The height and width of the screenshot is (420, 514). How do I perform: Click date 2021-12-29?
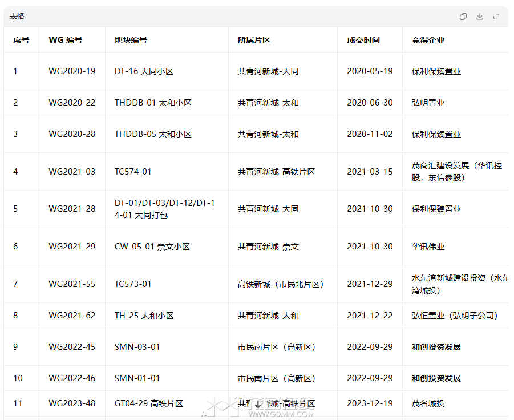tap(370, 284)
